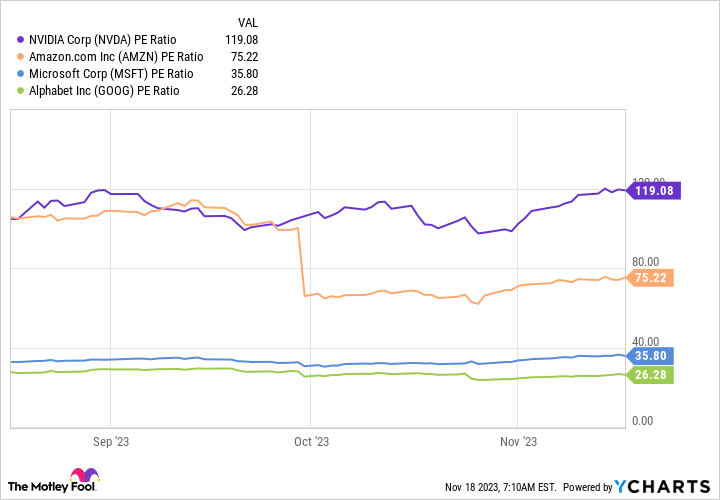Click the NVIDIA Corp (NVDA) PE Ratio label

pyautogui.click(x=119, y=41)
